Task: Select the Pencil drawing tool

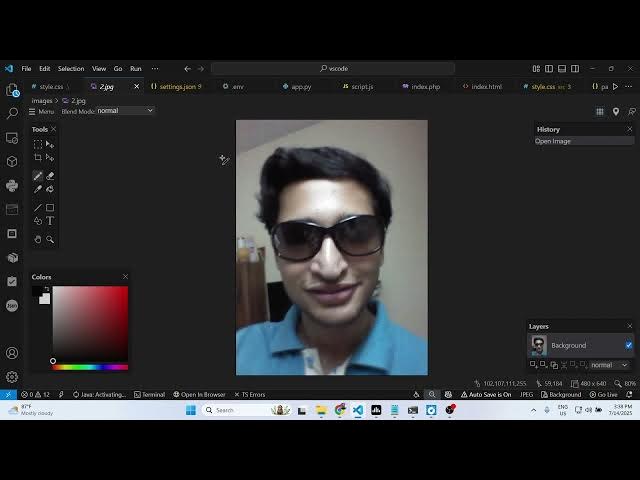Action: point(38,176)
